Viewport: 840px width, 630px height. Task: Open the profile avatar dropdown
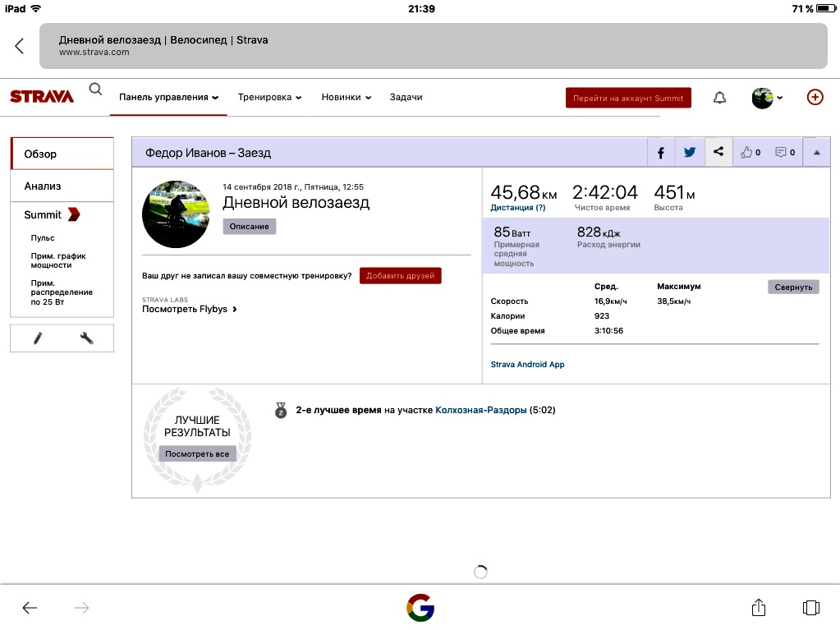pyautogui.click(x=767, y=98)
